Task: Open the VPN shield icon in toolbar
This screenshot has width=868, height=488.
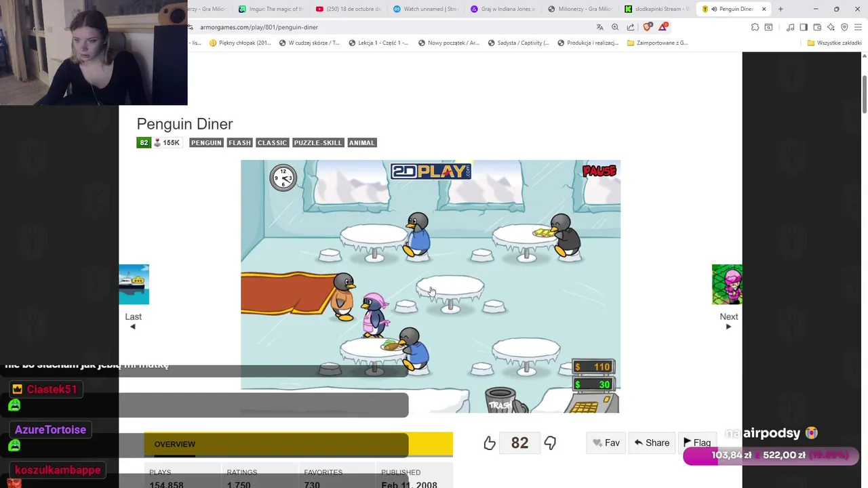Action: pyautogui.click(x=844, y=27)
